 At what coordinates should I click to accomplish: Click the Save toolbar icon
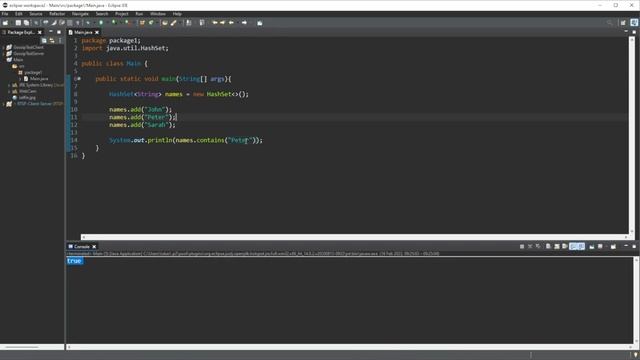coord(18,23)
